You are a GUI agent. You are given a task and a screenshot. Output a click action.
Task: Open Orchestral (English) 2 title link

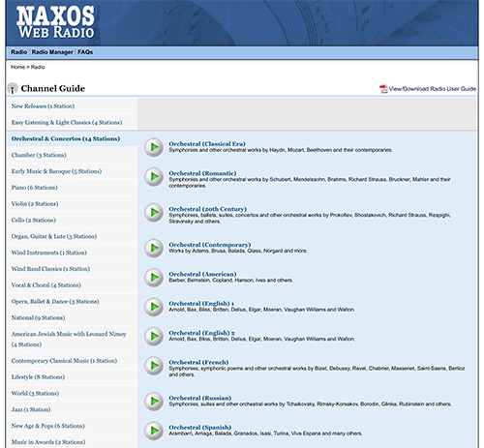[201, 333]
